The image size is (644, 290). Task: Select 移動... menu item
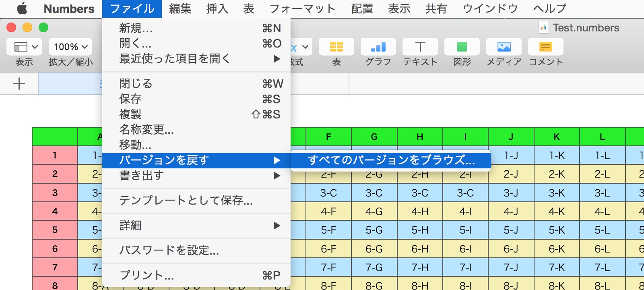(196, 145)
